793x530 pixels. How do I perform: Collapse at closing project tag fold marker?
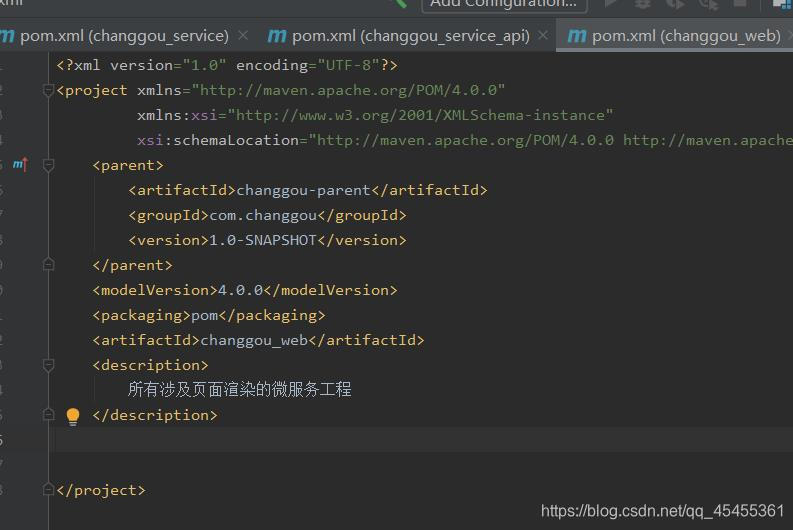pos(49,490)
